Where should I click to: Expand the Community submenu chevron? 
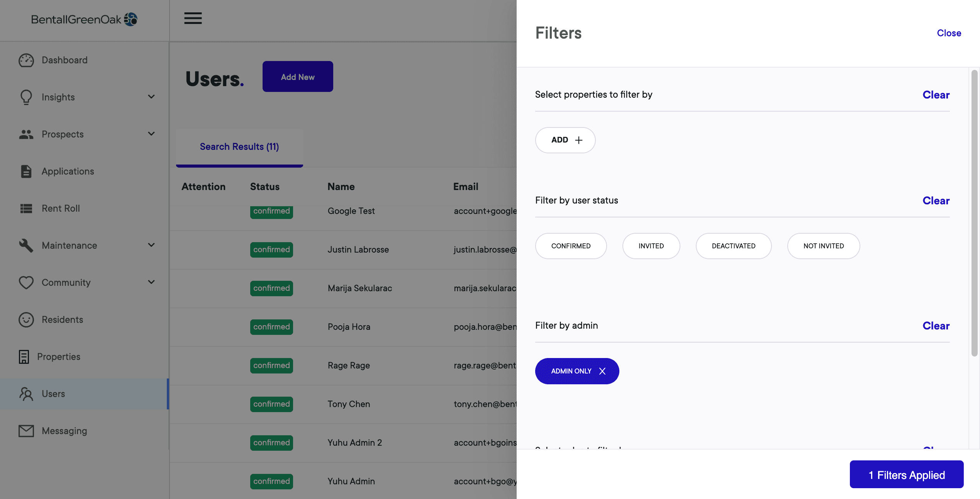point(151,282)
